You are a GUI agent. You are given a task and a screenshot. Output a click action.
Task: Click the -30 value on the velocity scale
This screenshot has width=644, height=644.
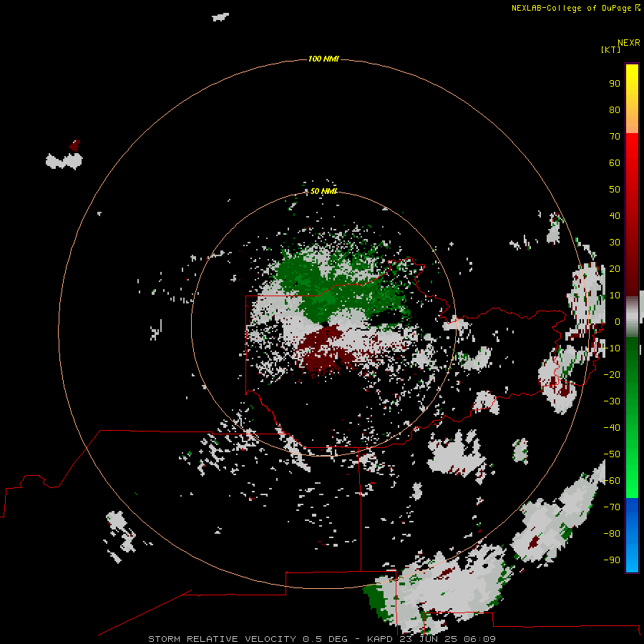612,401
